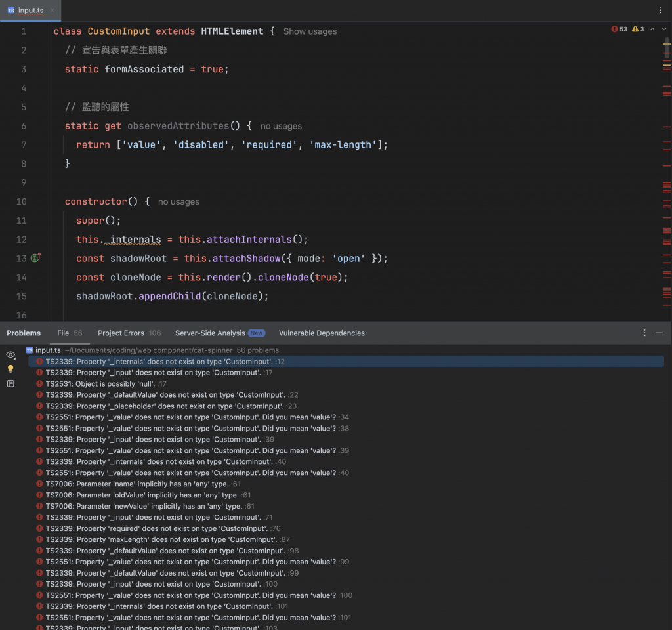Click 'Show usages' hint beside CustomInput class
The height and width of the screenshot is (630, 672).
tap(310, 31)
